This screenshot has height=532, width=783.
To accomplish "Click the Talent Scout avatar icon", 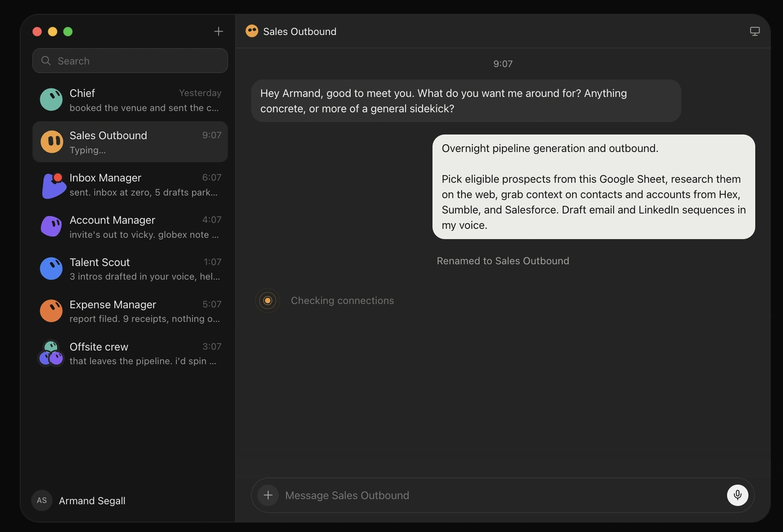I will click(x=51, y=269).
